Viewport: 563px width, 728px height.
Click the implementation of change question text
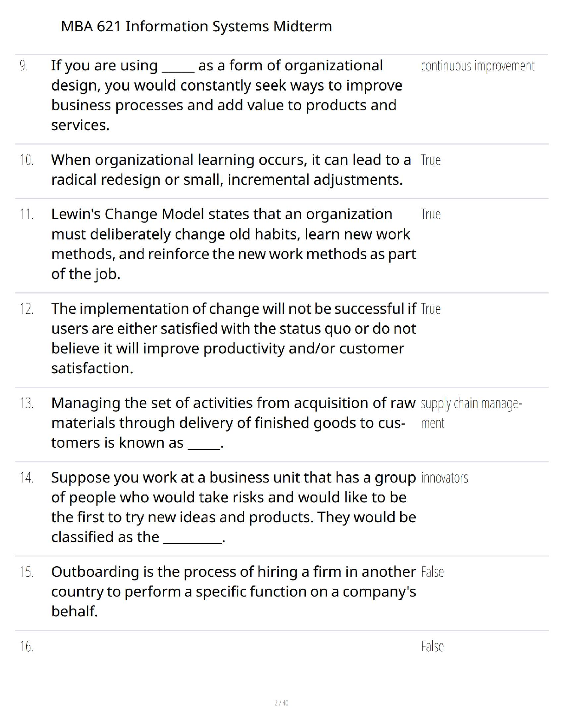click(x=233, y=338)
